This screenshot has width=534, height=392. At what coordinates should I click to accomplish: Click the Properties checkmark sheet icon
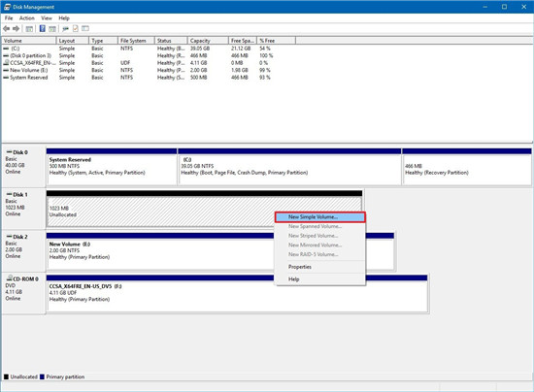[x=76, y=28]
